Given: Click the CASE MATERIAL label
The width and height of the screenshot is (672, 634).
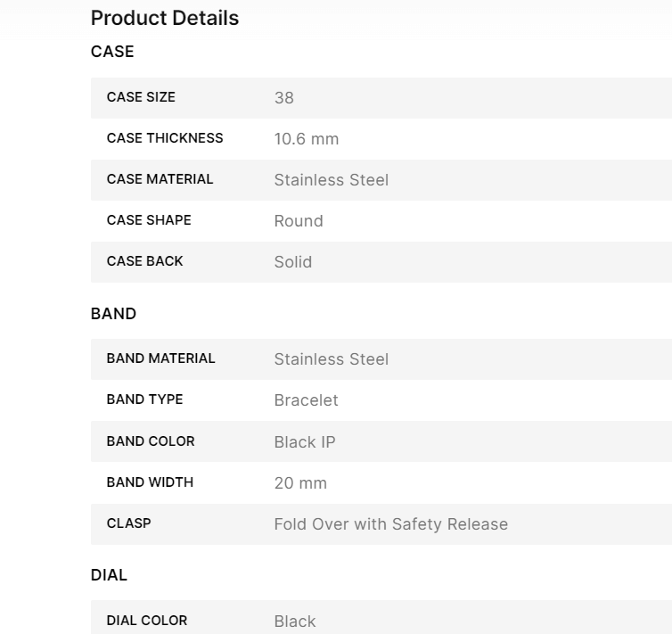Looking at the screenshot, I should pos(160,179).
